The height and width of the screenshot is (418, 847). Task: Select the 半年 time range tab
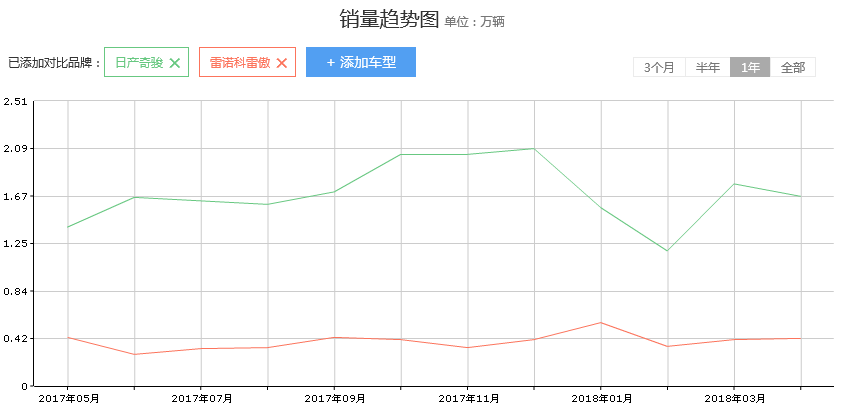[708, 68]
